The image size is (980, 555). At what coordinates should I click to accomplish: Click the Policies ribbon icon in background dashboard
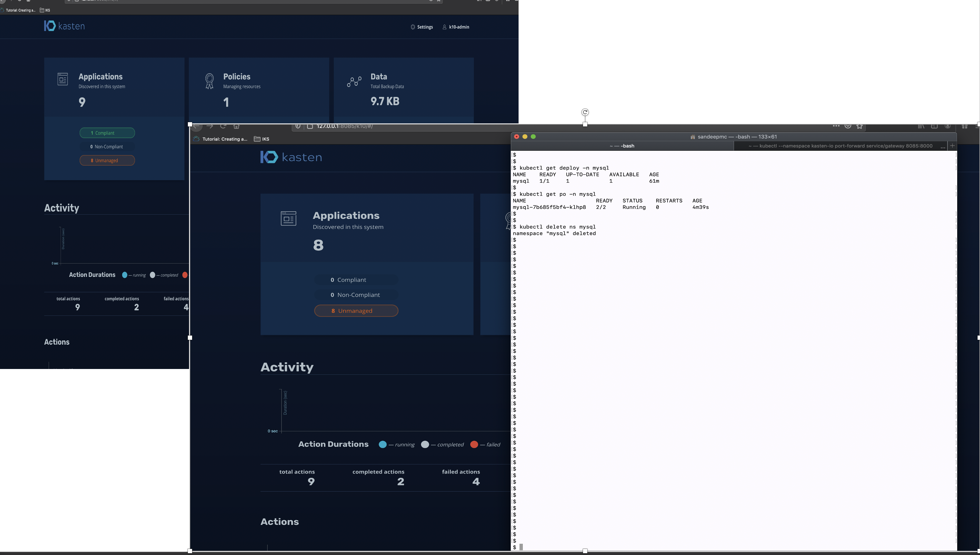(x=209, y=81)
